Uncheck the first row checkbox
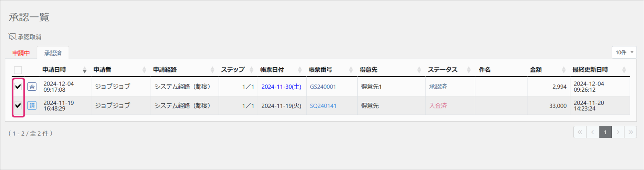This screenshot has width=644, height=170. coord(18,87)
